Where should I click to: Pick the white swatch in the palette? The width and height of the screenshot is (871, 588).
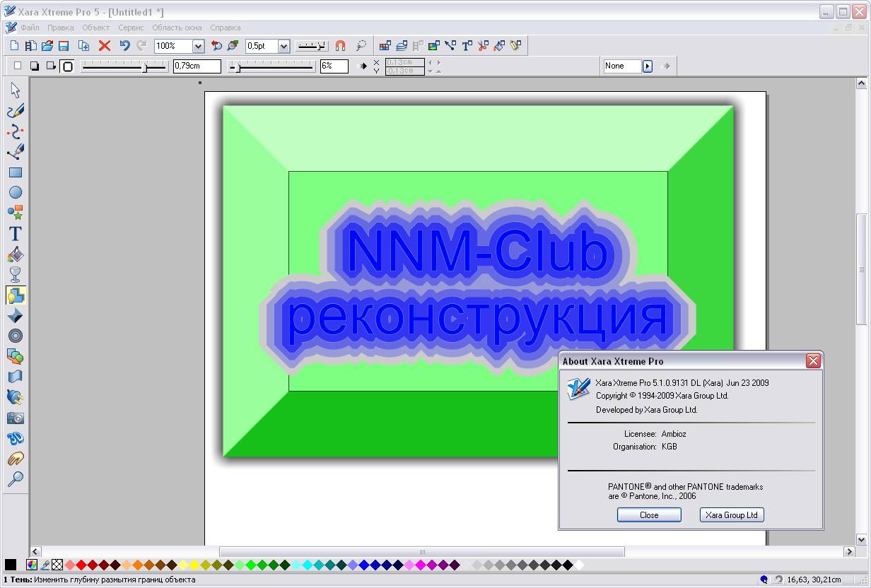(x=579, y=565)
